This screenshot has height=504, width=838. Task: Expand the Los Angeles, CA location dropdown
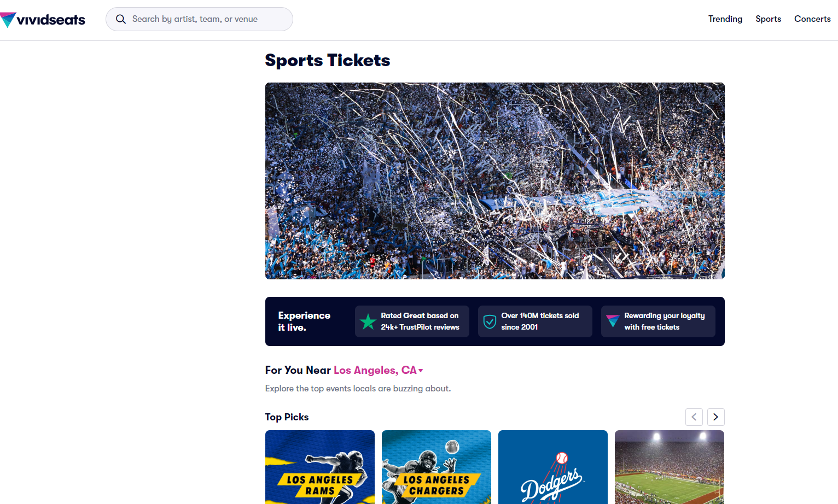[x=379, y=370]
